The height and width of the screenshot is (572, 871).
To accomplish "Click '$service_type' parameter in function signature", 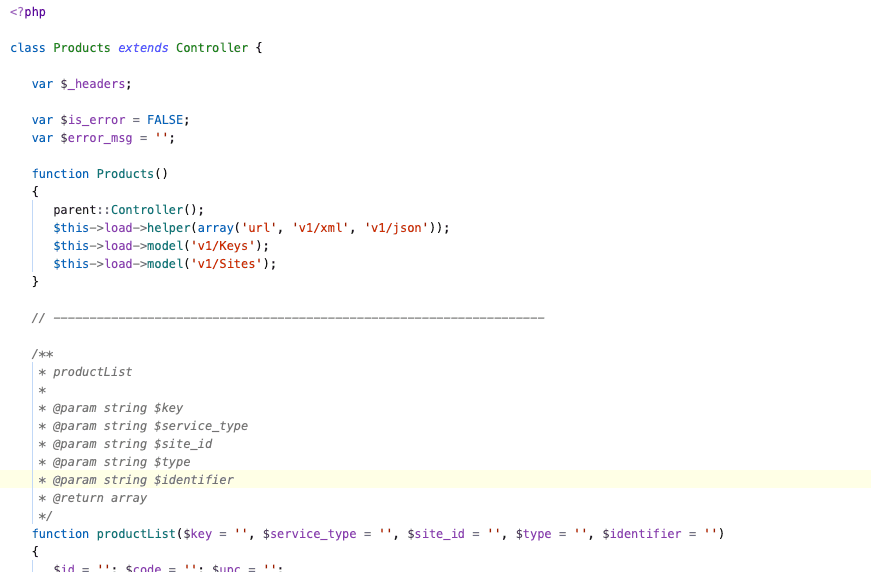I will 309,534.
